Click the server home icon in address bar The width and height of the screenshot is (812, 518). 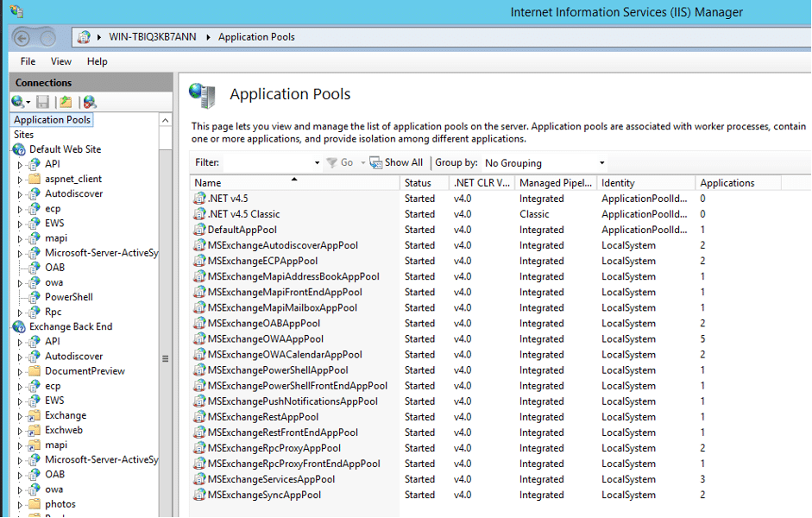coord(84,37)
